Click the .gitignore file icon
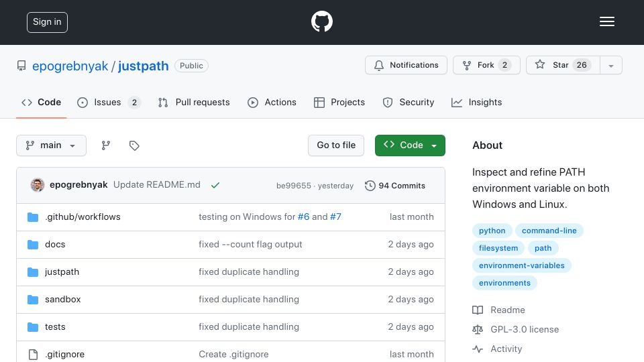 click(33, 354)
